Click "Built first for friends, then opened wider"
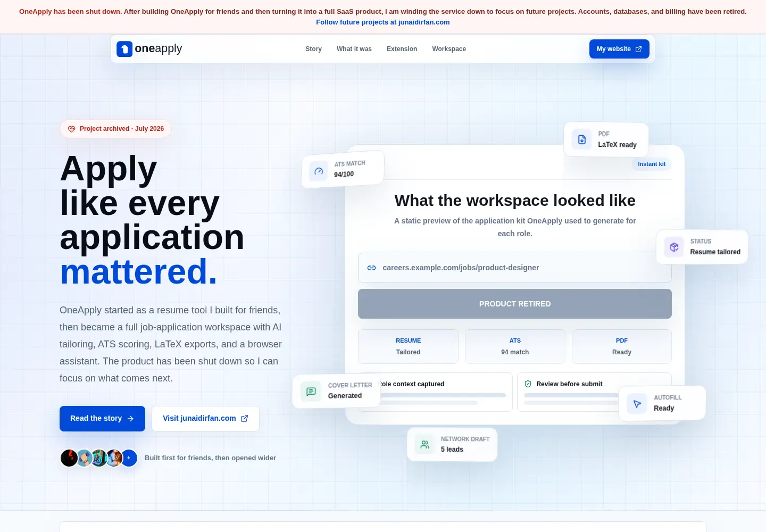 coord(210,458)
